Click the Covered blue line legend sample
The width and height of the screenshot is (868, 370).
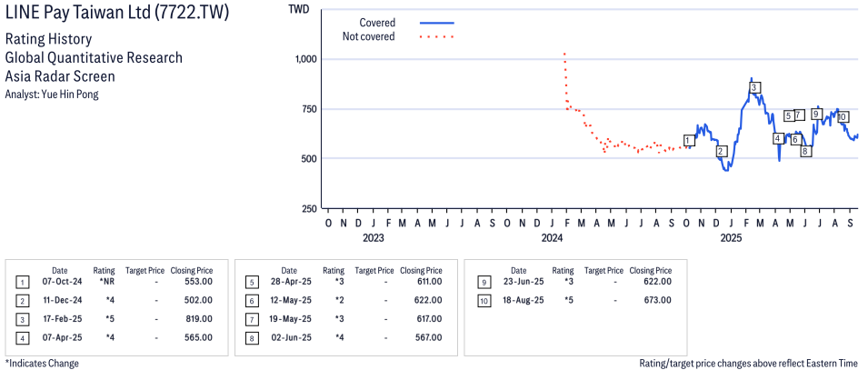click(437, 23)
